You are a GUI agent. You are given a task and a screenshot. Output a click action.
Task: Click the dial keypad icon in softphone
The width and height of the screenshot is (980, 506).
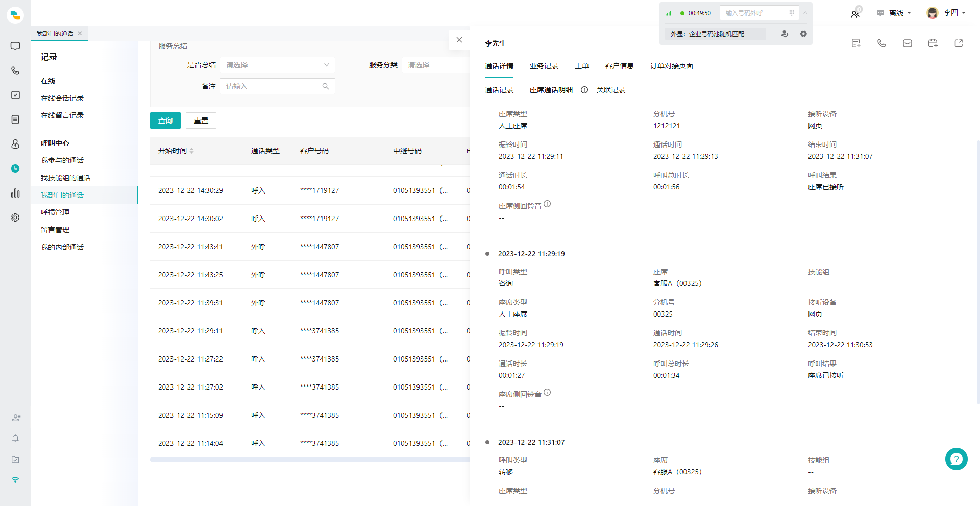coord(792,13)
